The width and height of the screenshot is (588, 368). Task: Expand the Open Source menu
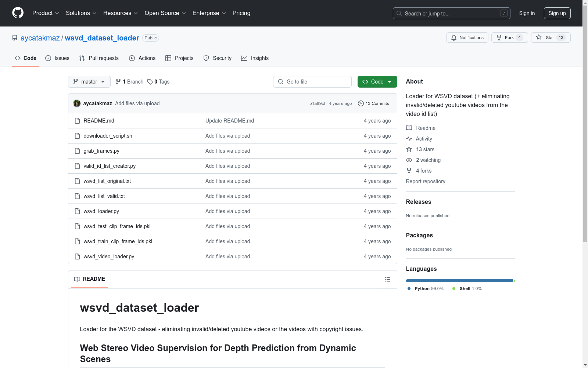(x=165, y=13)
